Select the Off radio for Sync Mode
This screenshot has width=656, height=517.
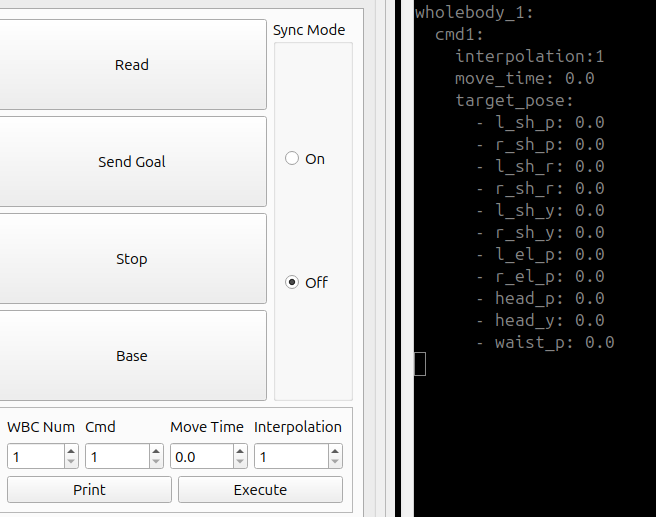(x=292, y=282)
